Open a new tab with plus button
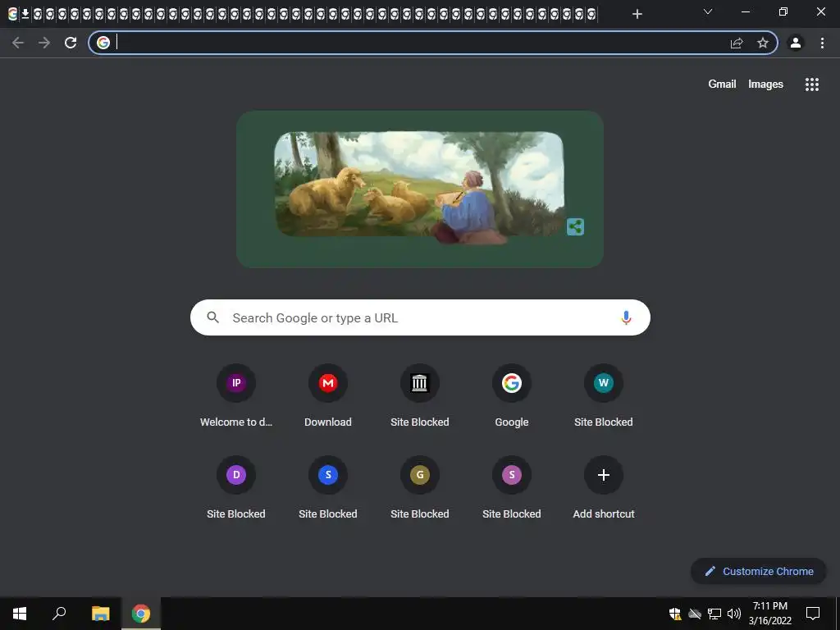Screen dimensions: 840x630 tap(637, 14)
